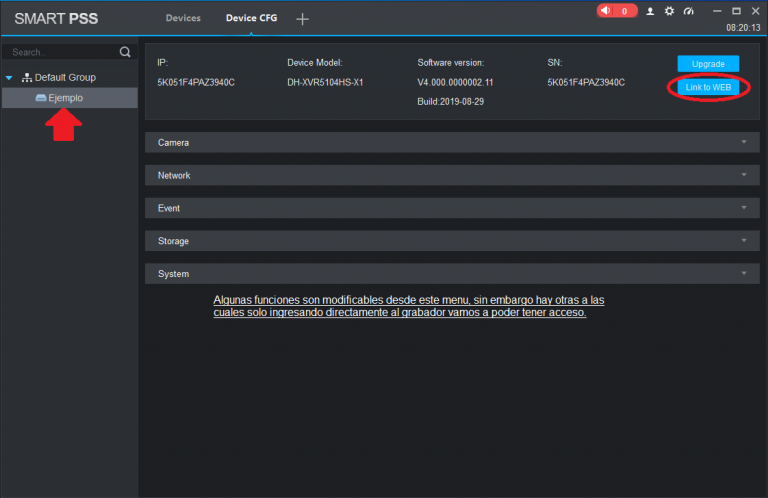Click the Link to WEB button
The image size is (768, 498).
[708, 87]
